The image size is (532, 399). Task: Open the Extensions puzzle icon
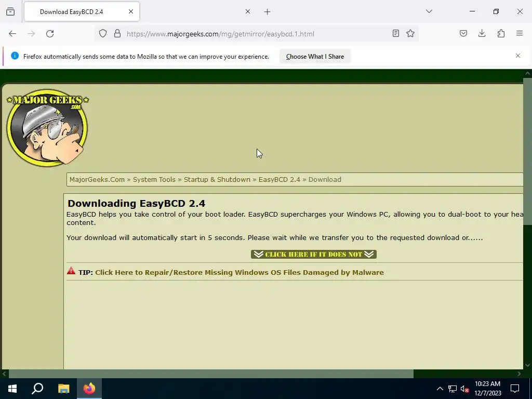pos(501,33)
